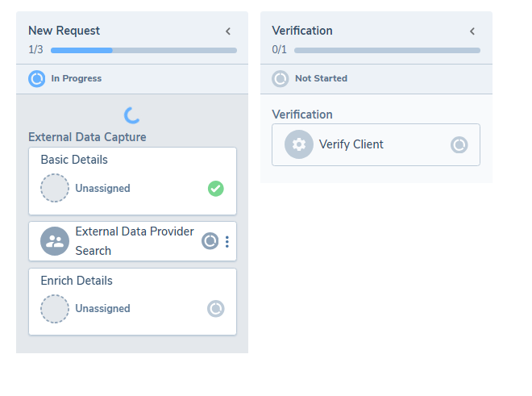Viewport: 532px width, 396px height.
Task: Click the green completed checkmark on Basic Details
Action: pyautogui.click(x=215, y=189)
